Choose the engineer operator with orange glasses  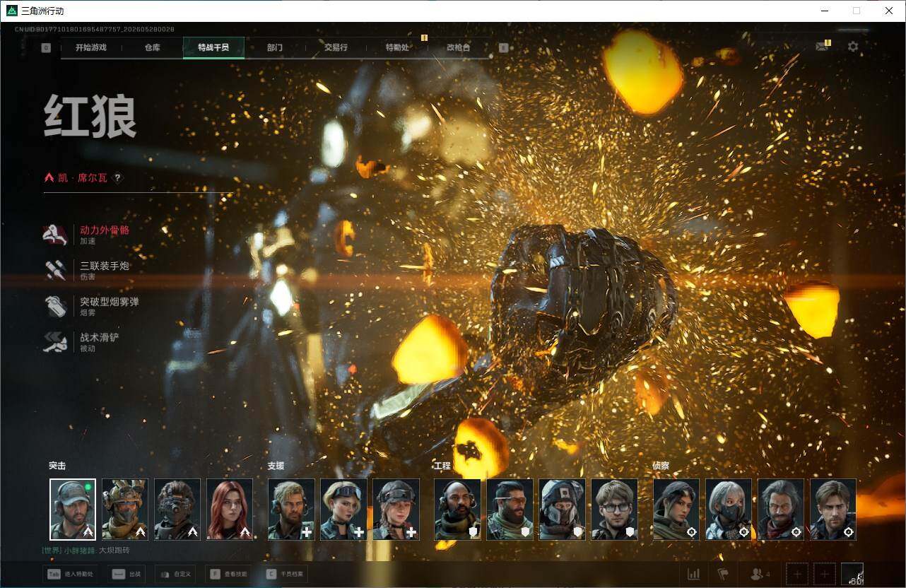tap(510, 510)
